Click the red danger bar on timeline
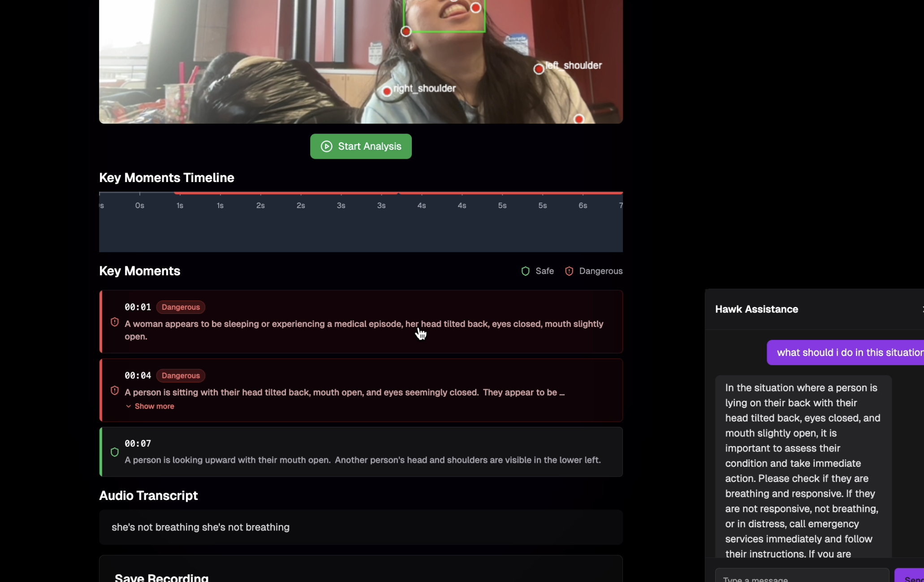The height and width of the screenshot is (582, 924). coord(398,193)
